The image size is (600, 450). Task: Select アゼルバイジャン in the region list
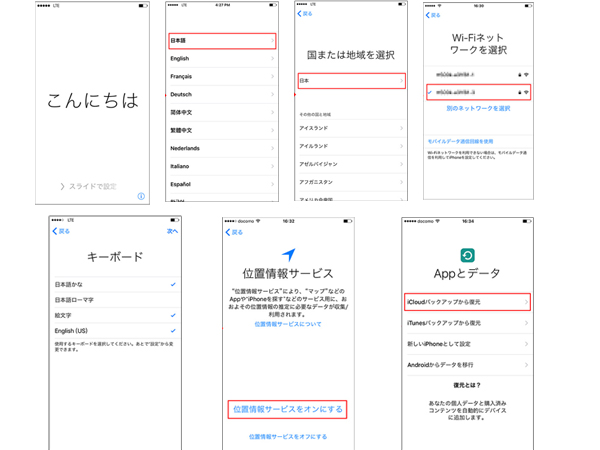pos(352,164)
